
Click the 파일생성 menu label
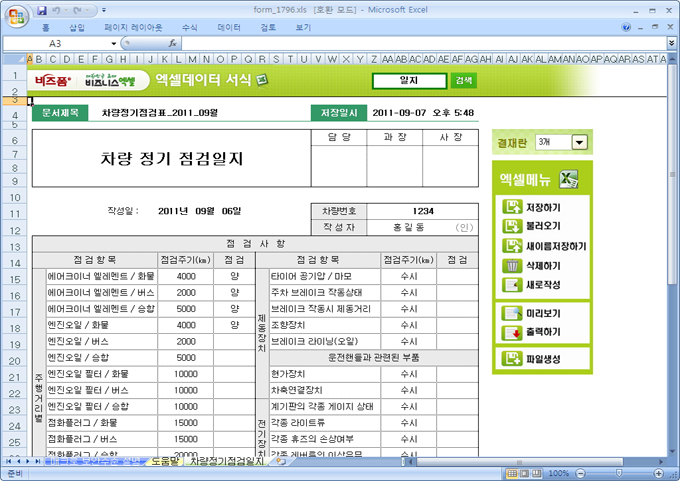[543, 359]
